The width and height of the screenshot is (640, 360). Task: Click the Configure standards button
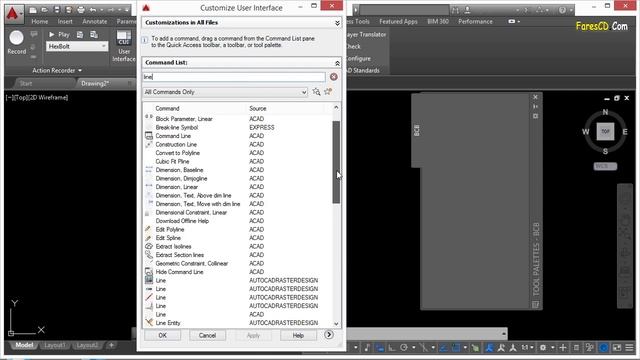[358, 58]
